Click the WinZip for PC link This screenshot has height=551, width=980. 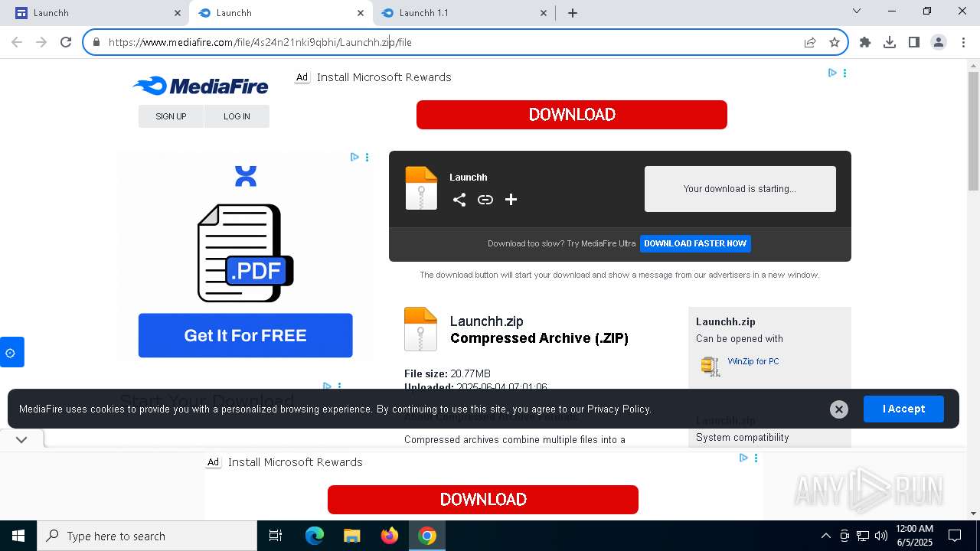(x=753, y=361)
